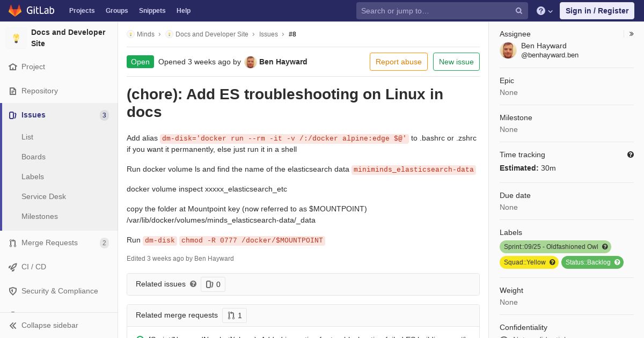
Task: Click the Time tracking help icon
Action: 631,155
